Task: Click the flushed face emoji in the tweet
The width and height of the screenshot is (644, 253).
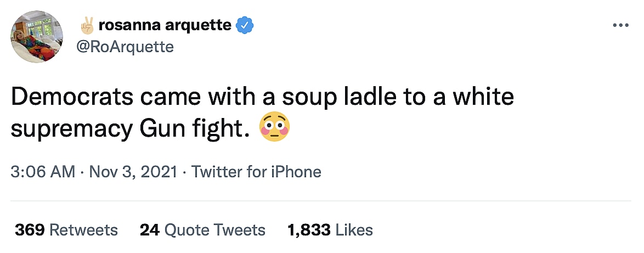Action: tap(275, 128)
